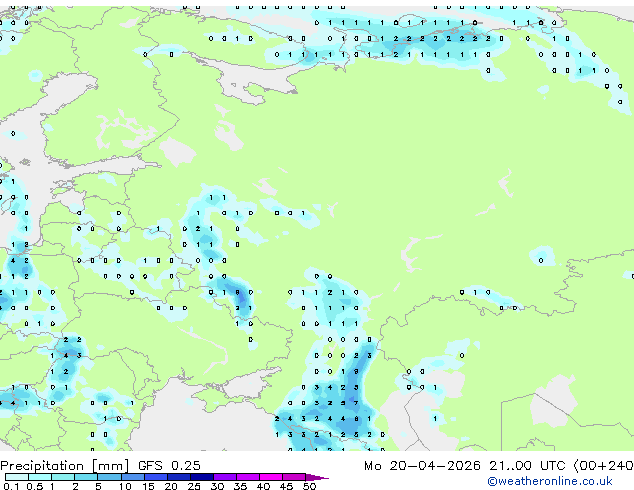Click the 0.1–0.5 mm legend swatch
This screenshot has height=490, width=634.
[x=17, y=477]
